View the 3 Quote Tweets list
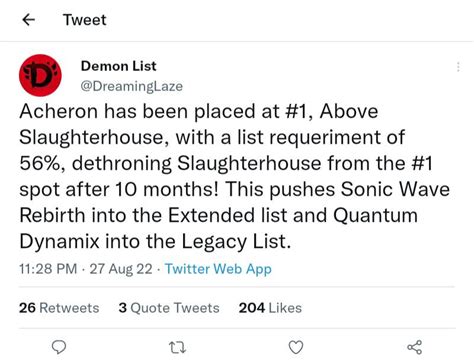Screen dimensions: 474x363 169,308
